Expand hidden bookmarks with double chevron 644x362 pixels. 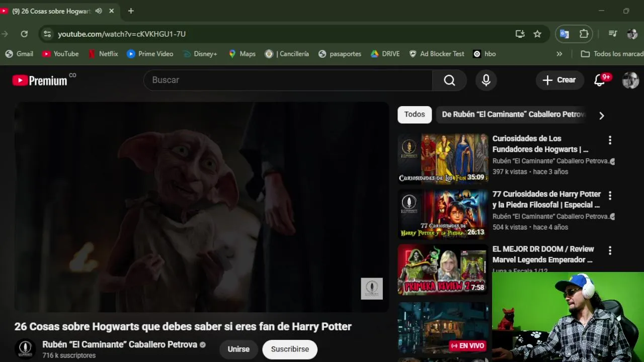click(x=559, y=54)
